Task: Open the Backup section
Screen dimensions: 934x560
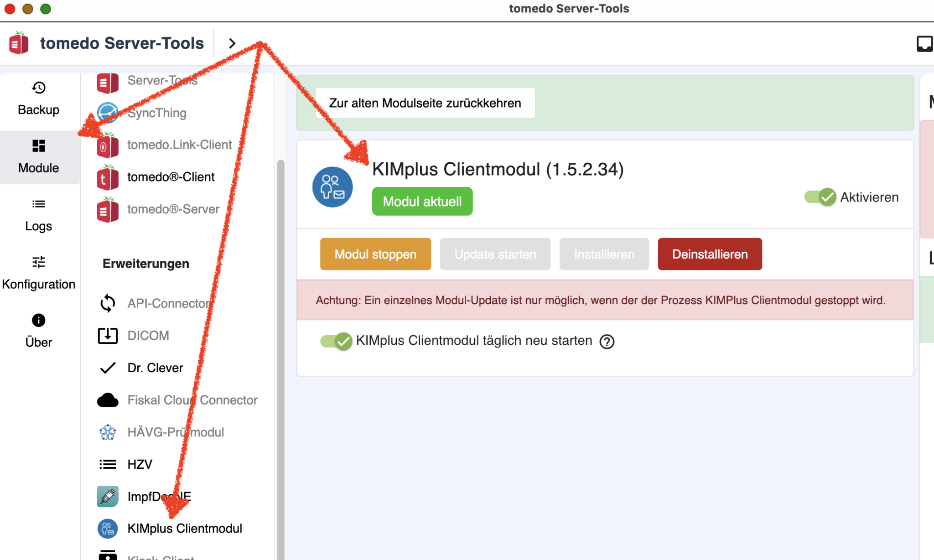Action: [x=39, y=99]
